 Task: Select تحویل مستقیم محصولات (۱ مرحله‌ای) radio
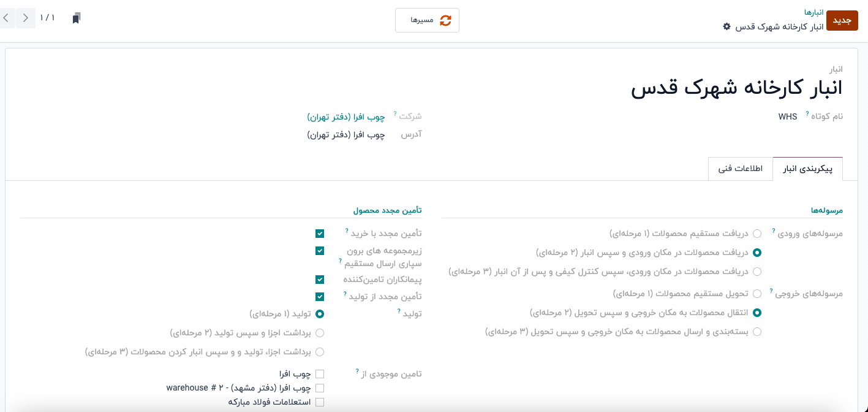point(757,294)
